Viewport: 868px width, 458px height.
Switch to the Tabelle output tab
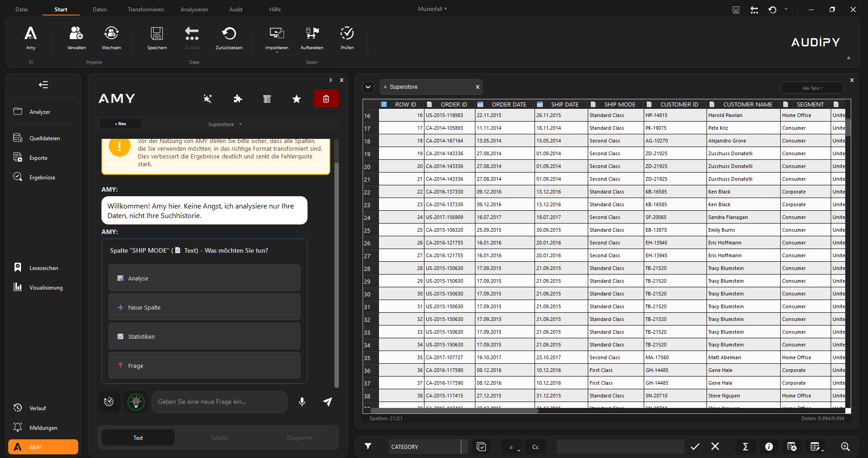pyautogui.click(x=219, y=438)
